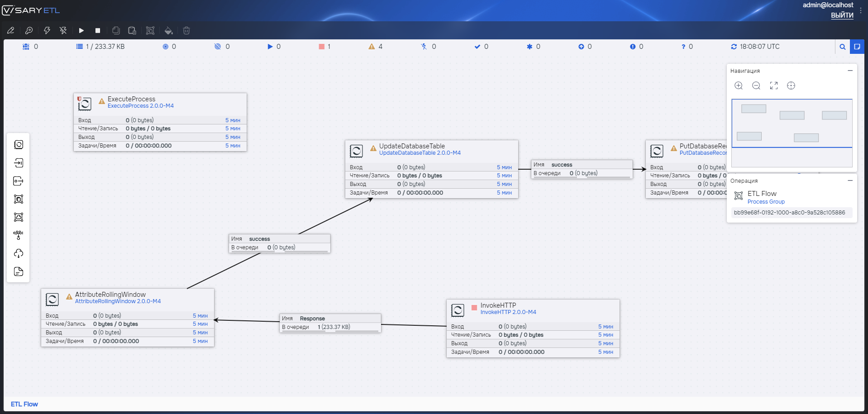Collapse the Навигация panel
Screen dimensions: 868x414
(850, 71)
